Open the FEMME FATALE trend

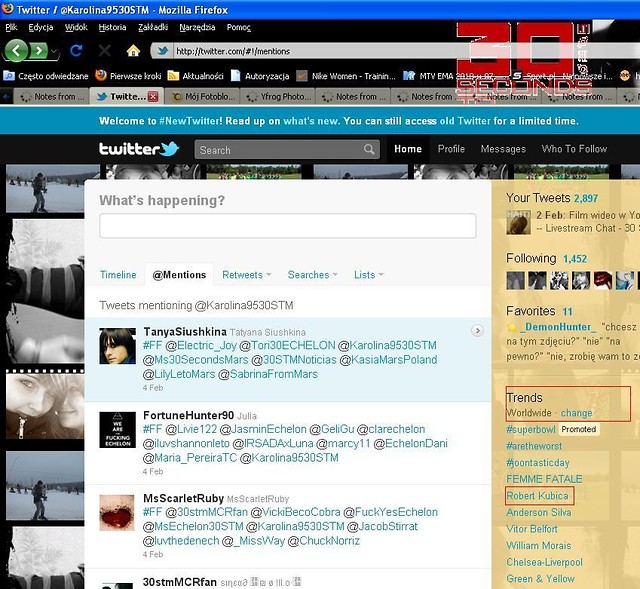[544, 479]
